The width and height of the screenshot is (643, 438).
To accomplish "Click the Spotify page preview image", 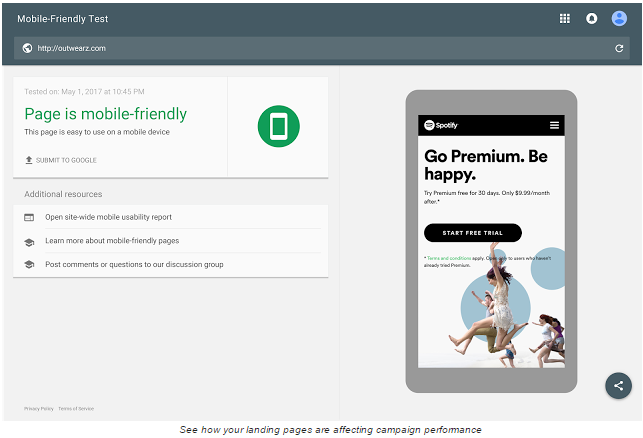I will click(491, 310).
